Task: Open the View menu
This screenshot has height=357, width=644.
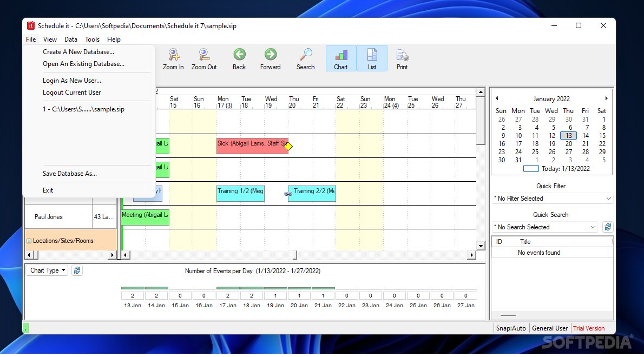Action: coord(50,39)
